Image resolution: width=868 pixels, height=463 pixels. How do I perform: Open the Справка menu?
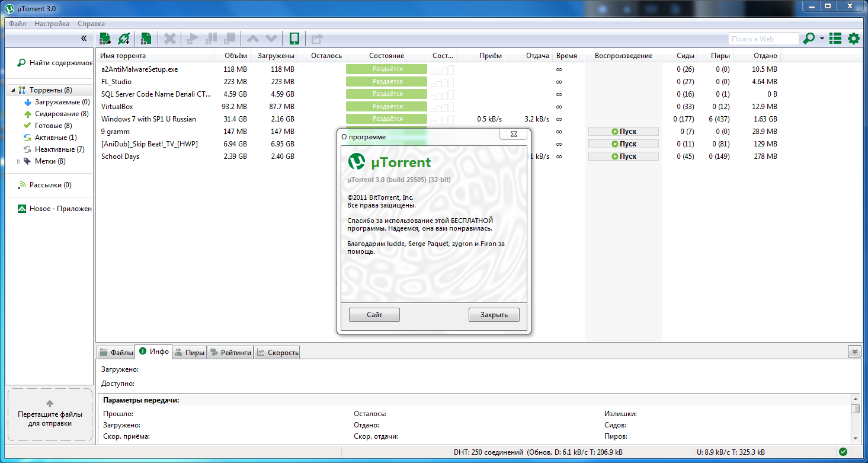(91, 24)
